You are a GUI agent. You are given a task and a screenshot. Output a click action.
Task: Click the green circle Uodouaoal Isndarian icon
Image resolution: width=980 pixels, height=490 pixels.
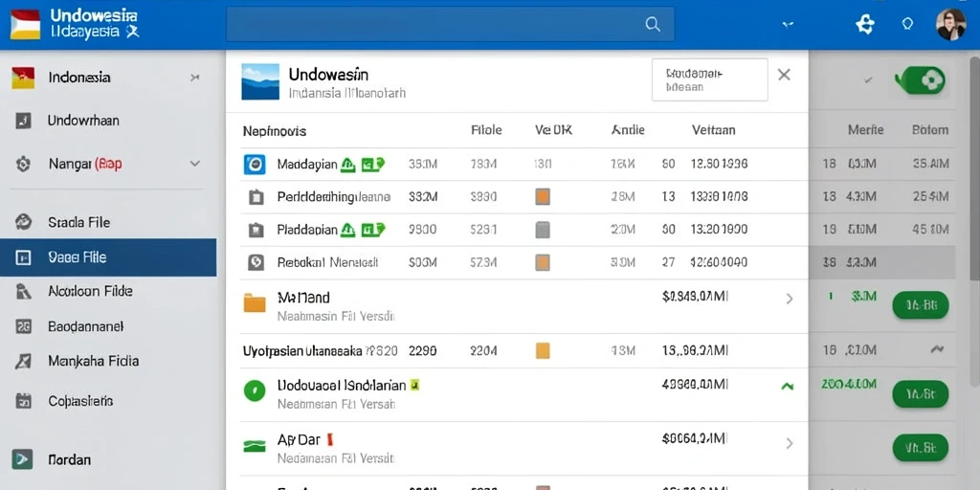coord(255,391)
